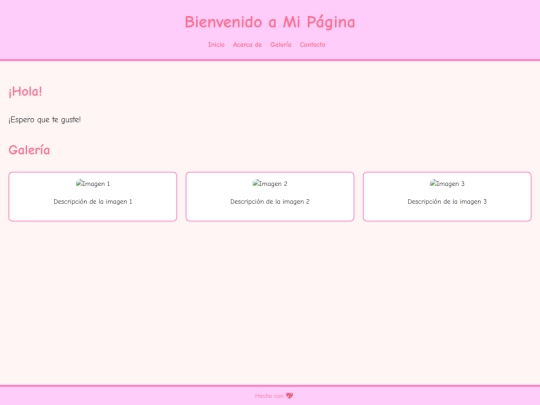Click the heart emoji in the footer
This screenshot has height=405, width=540.
290,396
